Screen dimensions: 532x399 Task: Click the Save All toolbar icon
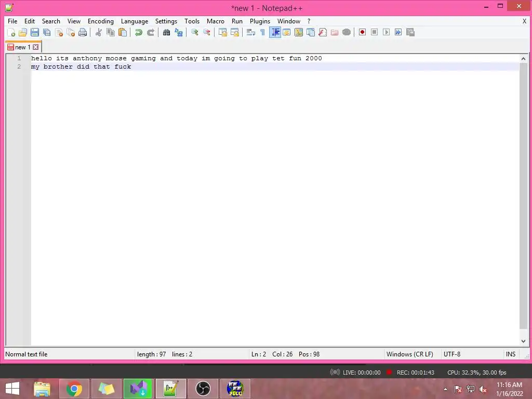(47, 32)
